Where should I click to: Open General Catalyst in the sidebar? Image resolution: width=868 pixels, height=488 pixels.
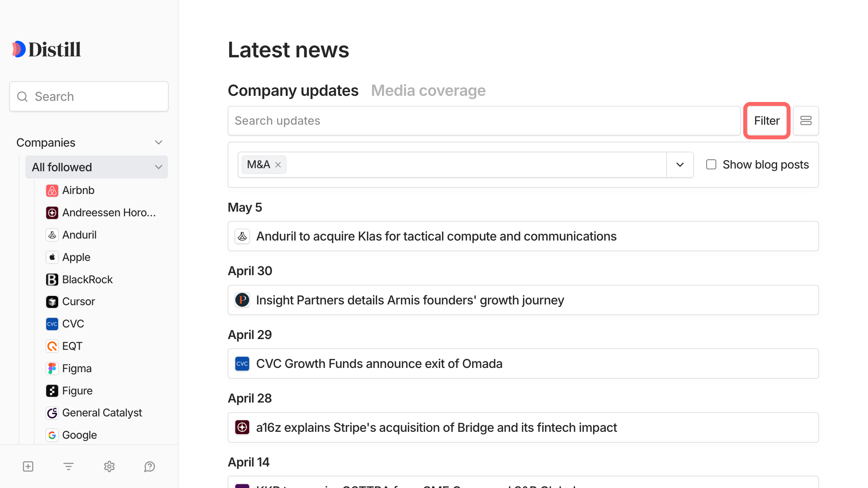[102, 413]
